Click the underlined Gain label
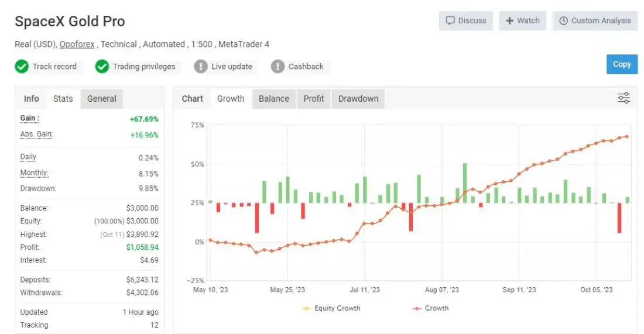 click(29, 119)
